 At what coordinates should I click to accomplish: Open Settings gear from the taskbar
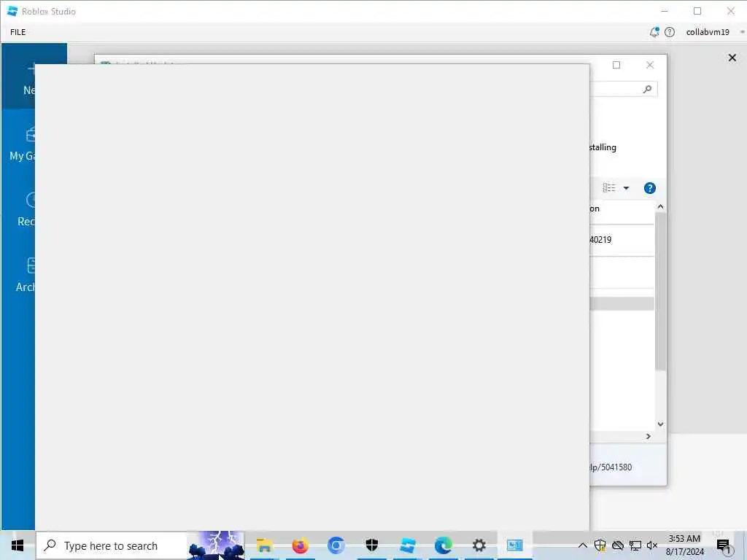point(479,545)
